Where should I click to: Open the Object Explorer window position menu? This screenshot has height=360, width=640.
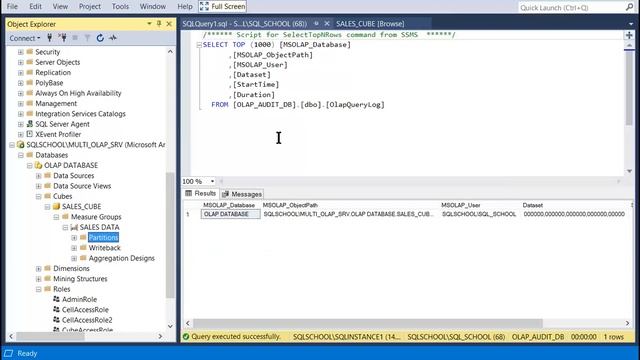pos(149,24)
